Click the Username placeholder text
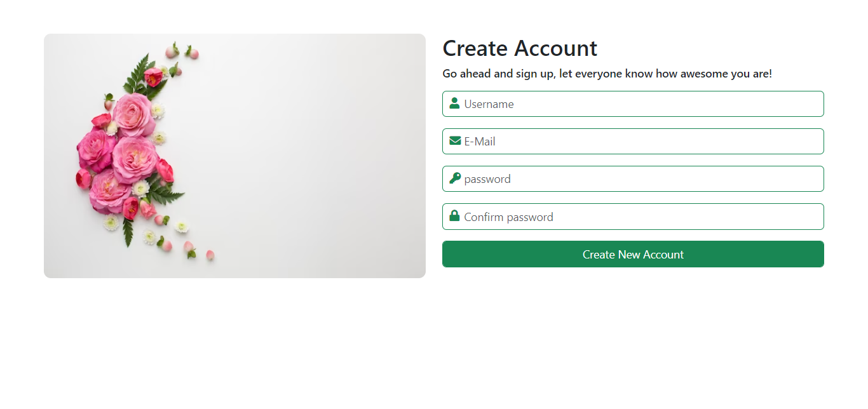 488,104
